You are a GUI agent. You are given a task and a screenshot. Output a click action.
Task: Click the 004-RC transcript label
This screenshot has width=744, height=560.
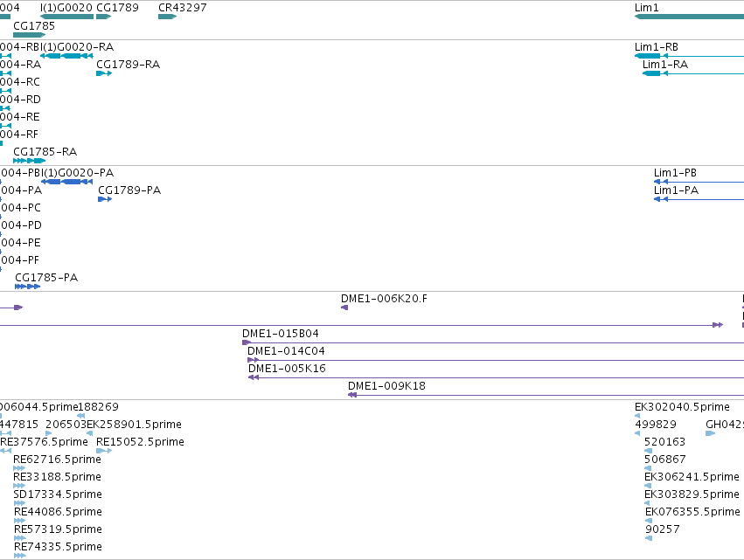point(20,82)
